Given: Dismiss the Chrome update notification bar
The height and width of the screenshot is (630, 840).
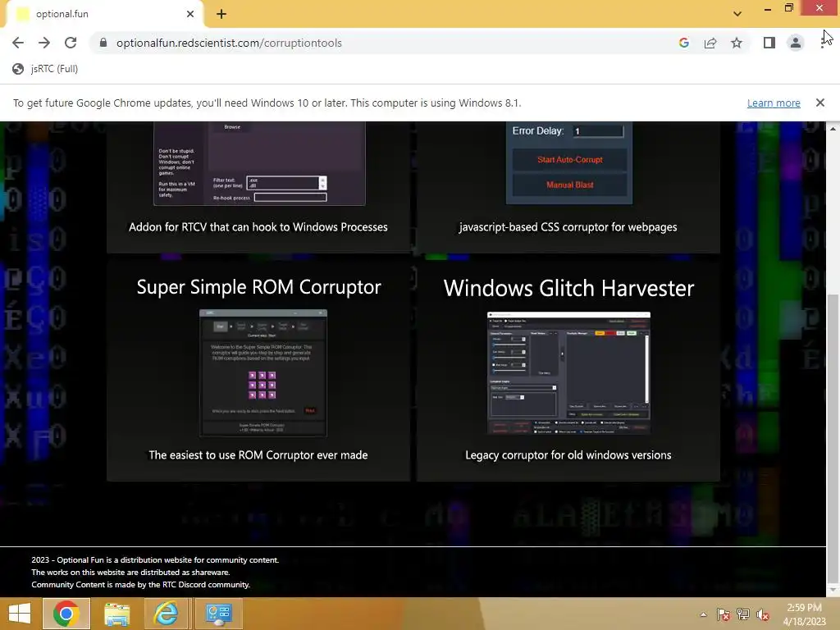Looking at the screenshot, I should click(x=819, y=103).
